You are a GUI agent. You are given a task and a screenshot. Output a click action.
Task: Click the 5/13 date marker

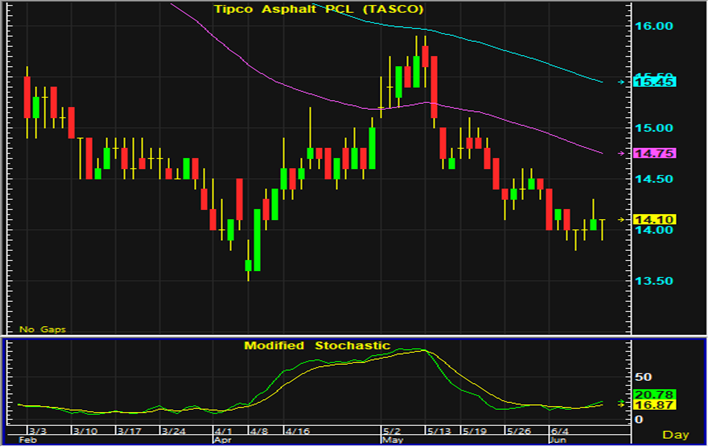(439, 431)
